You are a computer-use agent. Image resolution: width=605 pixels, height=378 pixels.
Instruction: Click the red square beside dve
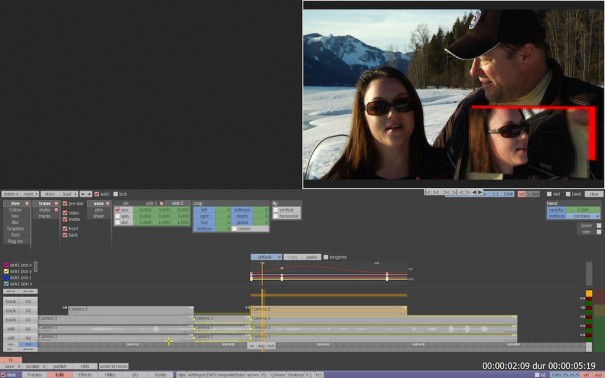(27, 203)
